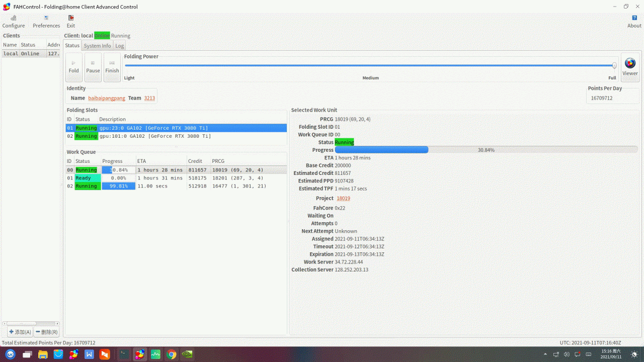Open team link 3213
The width and height of the screenshot is (644, 362).
(x=149, y=98)
